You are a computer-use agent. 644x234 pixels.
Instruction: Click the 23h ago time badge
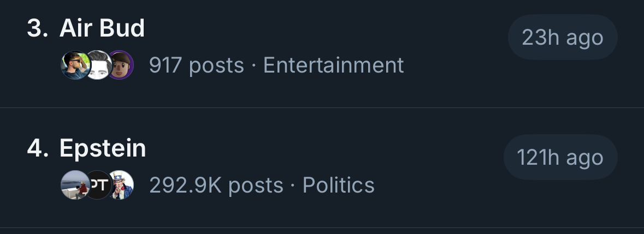[x=563, y=38]
